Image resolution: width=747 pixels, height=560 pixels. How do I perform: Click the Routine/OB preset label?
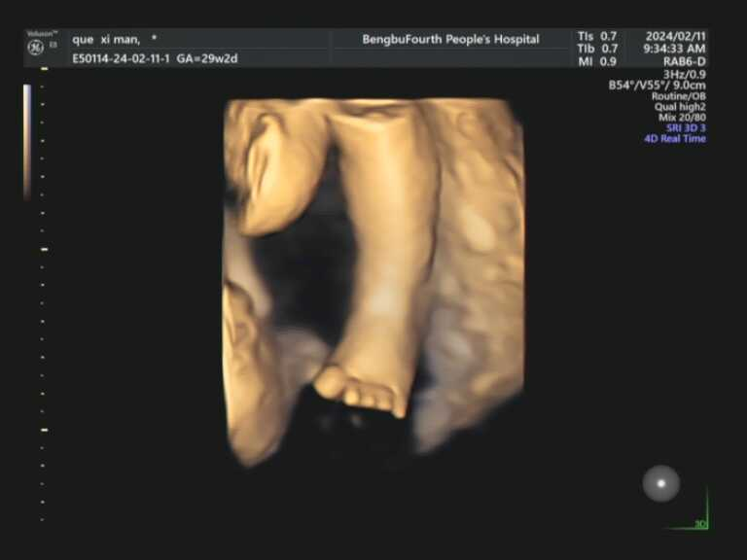pyautogui.click(x=678, y=96)
